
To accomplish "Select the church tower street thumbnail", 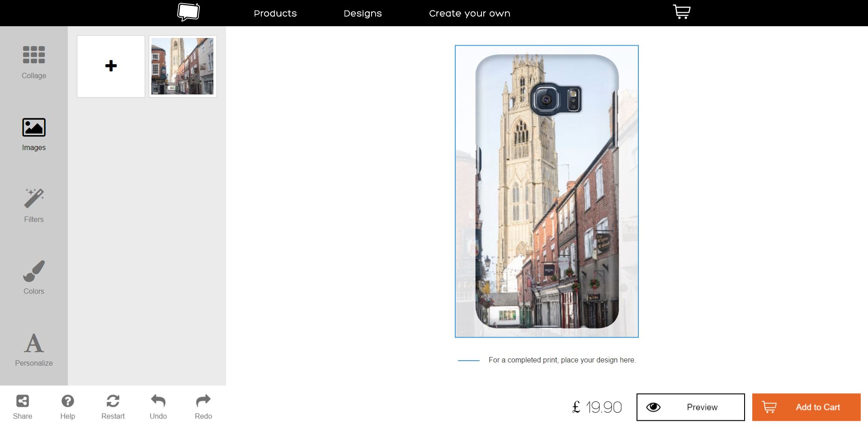I will pyautogui.click(x=183, y=66).
